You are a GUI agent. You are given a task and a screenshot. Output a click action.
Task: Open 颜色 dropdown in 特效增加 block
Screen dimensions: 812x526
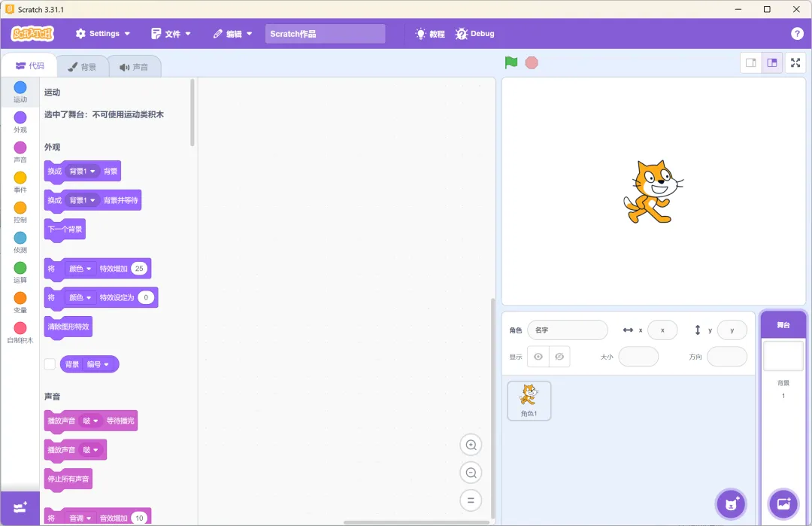80,269
